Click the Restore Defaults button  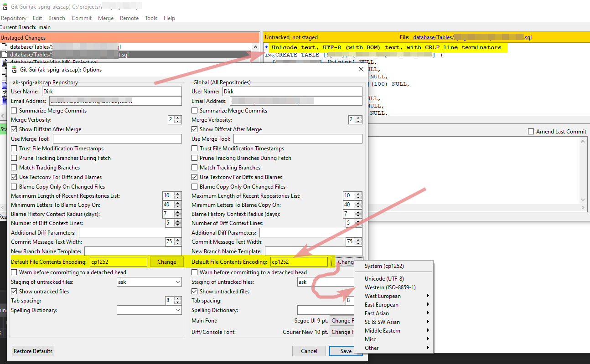(x=32, y=351)
